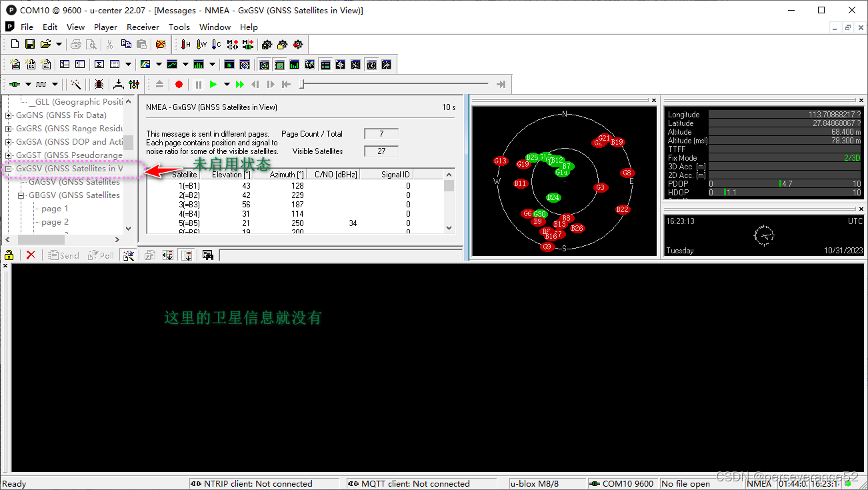Open the baudrate dropdown arrow
868x490 pixels.
click(55, 84)
